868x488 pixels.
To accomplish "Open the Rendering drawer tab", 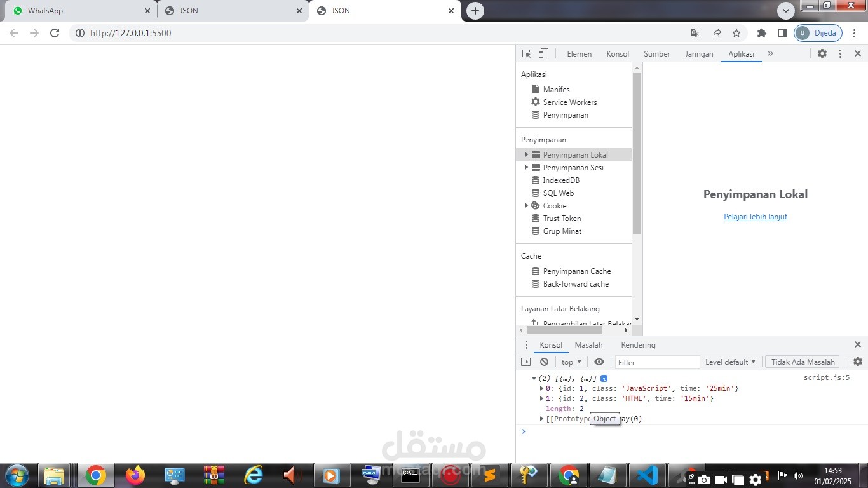I will click(638, 345).
